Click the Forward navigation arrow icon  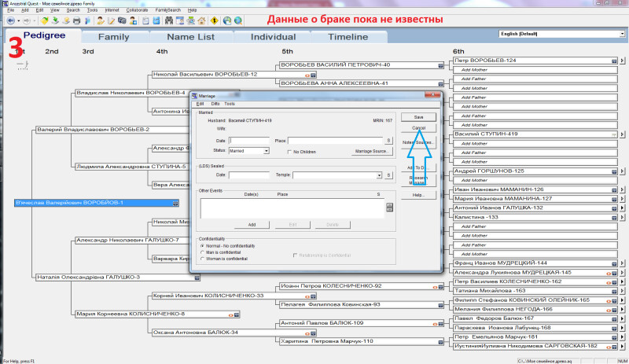coord(27,20)
